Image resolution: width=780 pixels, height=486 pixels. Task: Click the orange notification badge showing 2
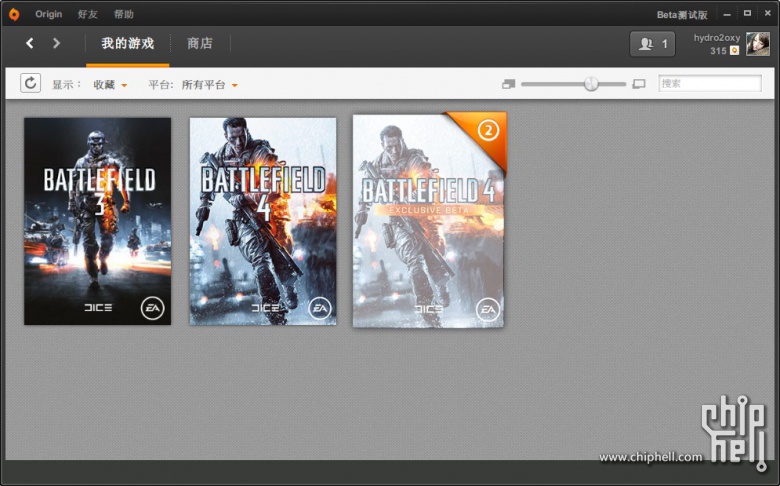tap(488, 131)
